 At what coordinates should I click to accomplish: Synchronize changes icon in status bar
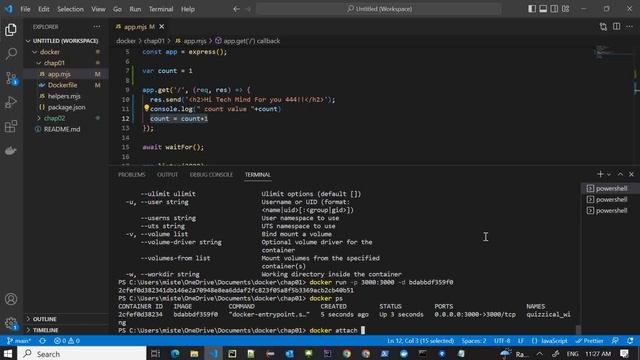42,341
